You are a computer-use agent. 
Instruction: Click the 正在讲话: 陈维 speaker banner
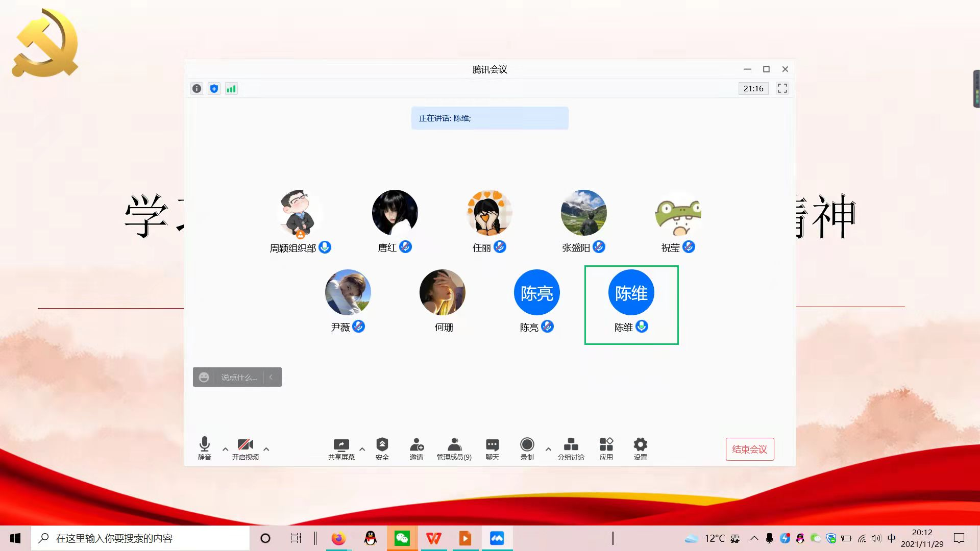point(490,118)
